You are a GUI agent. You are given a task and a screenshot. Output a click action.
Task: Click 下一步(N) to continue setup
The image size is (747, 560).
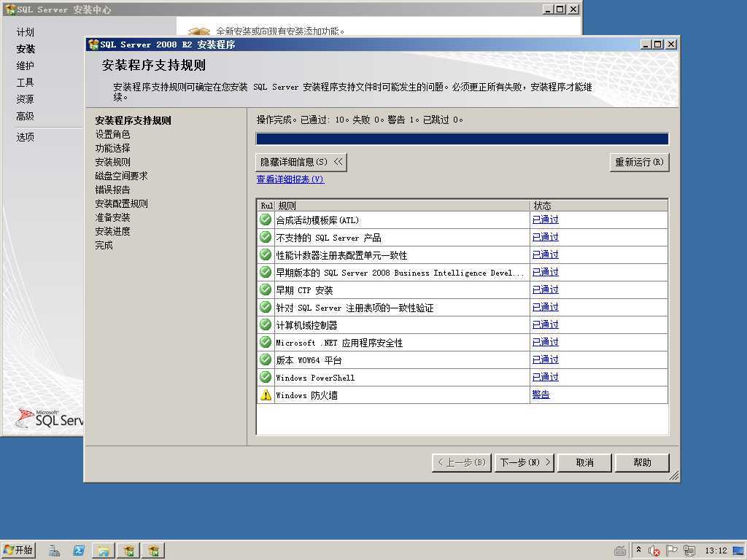[525, 462]
